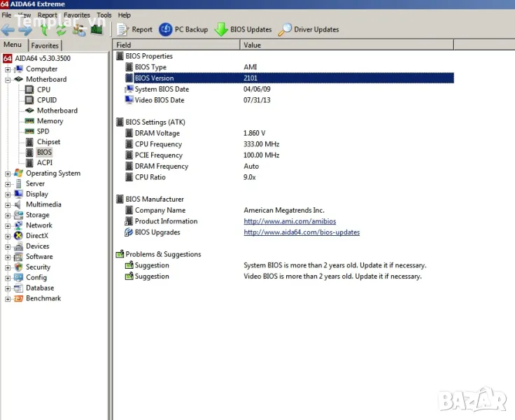Open PC Backup from the toolbar
Screen dimensions: 515x420
pyautogui.click(x=183, y=29)
